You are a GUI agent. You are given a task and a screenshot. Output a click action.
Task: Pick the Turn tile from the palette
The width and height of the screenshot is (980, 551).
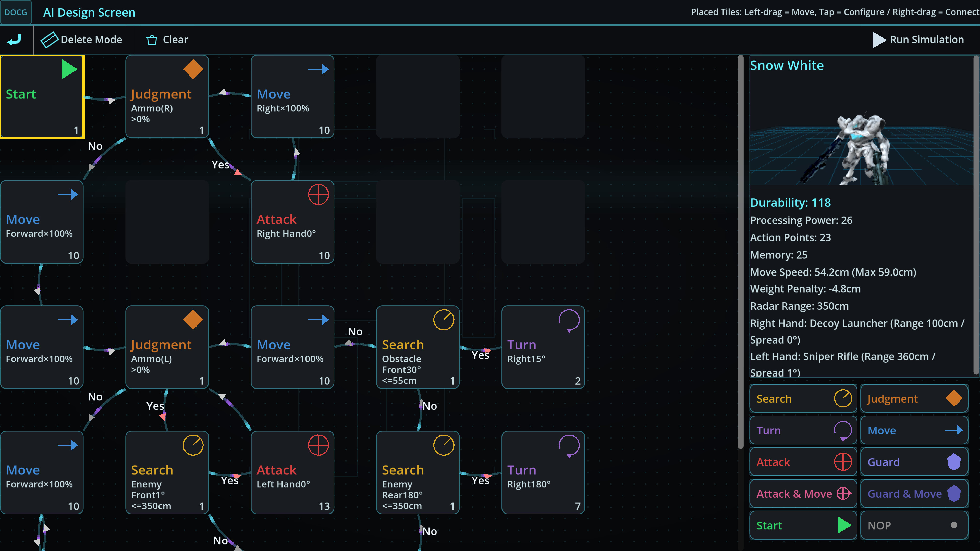tap(803, 430)
